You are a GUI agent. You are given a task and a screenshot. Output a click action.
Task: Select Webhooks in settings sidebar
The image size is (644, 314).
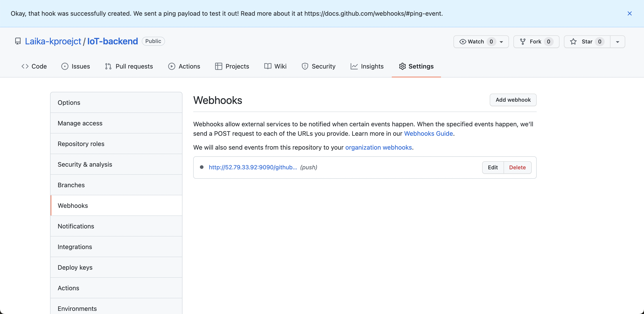(116, 205)
